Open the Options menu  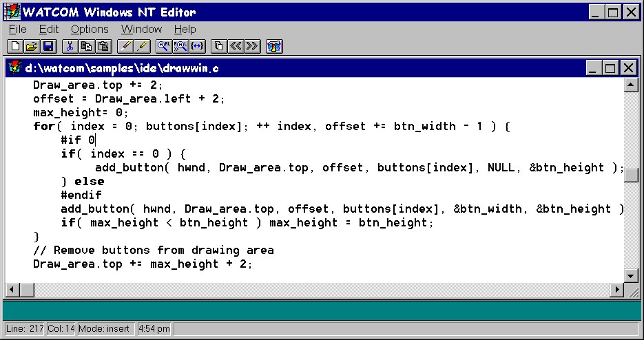(90, 30)
